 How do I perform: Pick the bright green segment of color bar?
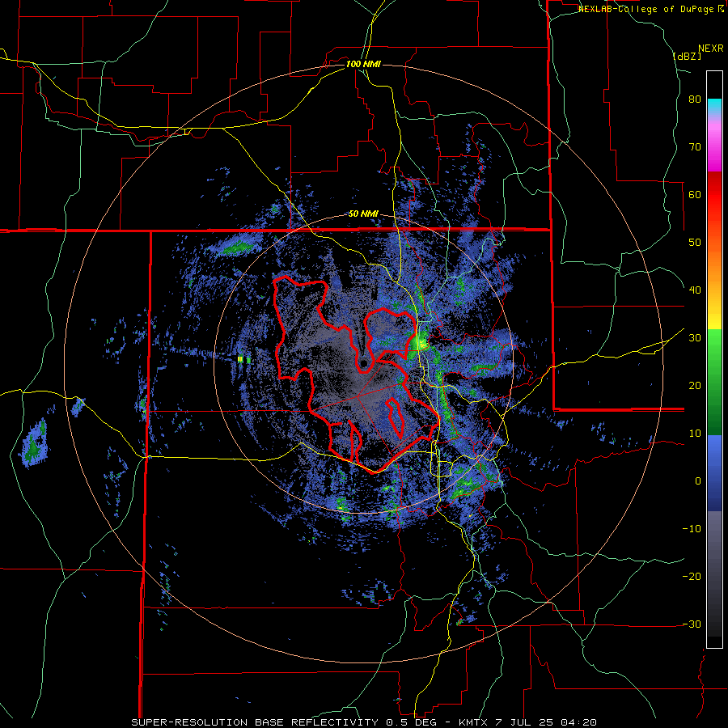[x=714, y=344]
